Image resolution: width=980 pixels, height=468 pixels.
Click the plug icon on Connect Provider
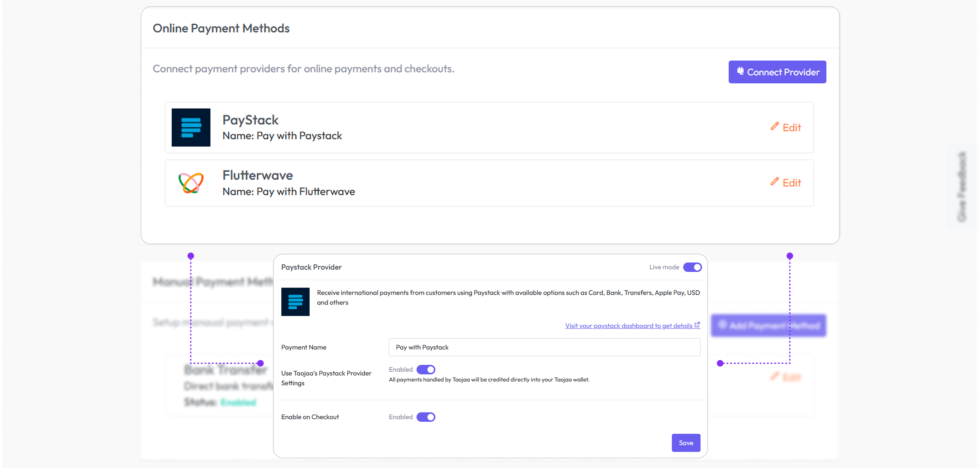(x=740, y=71)
